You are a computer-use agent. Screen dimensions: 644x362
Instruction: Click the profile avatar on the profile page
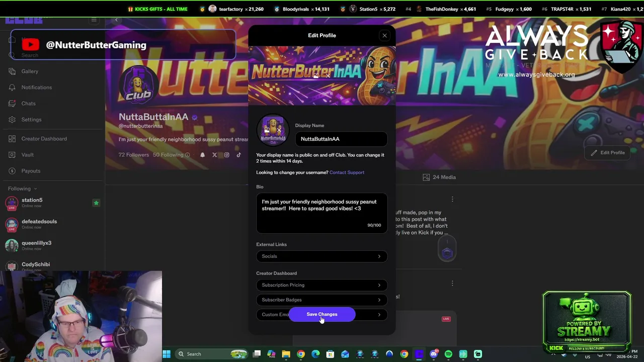138,84
